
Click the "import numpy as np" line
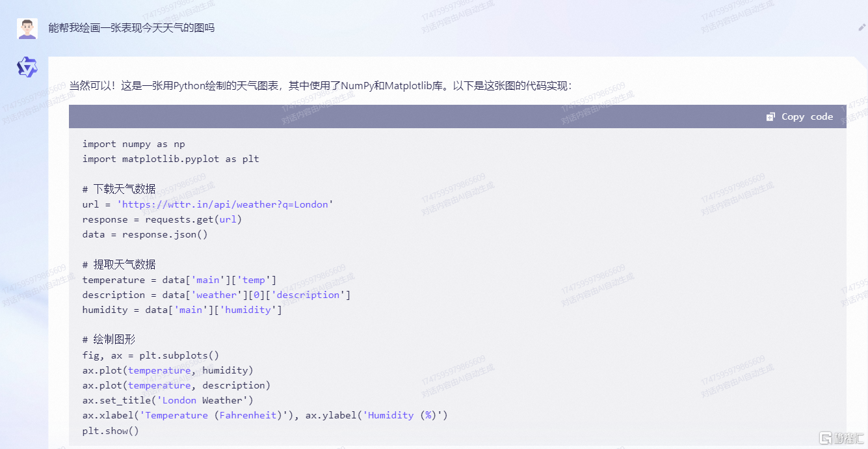click(133, 144)
